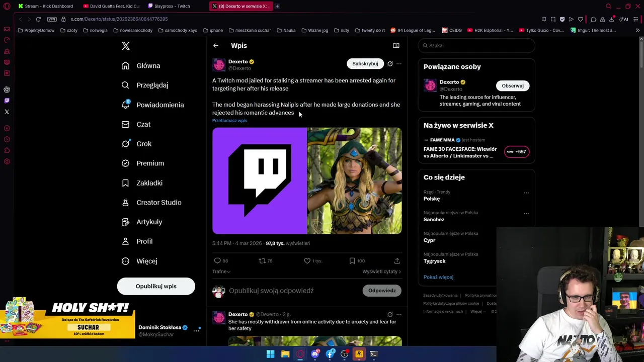Image resolution: width=644 pixels, height=362 pixels.
Task: Open the norwegia bookmarks folder
Action: click(x=95, y=30)
